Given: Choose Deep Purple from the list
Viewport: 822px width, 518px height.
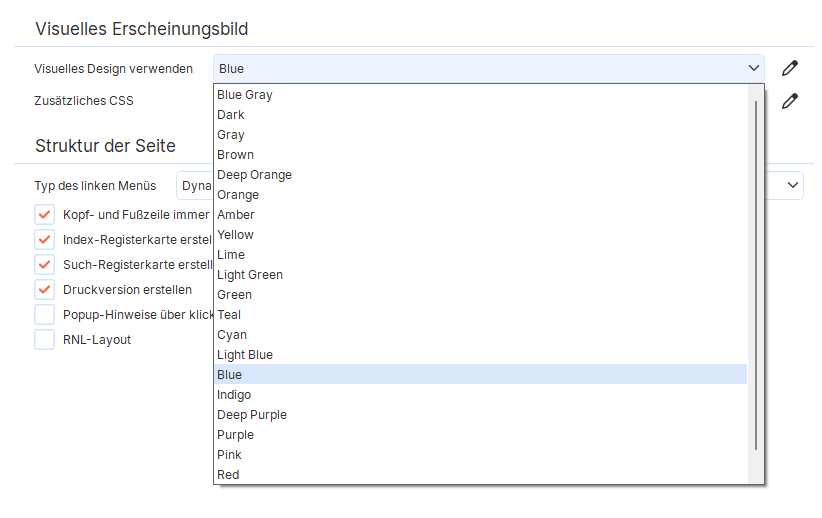Looking at the screenshot, I should point(252,415).
